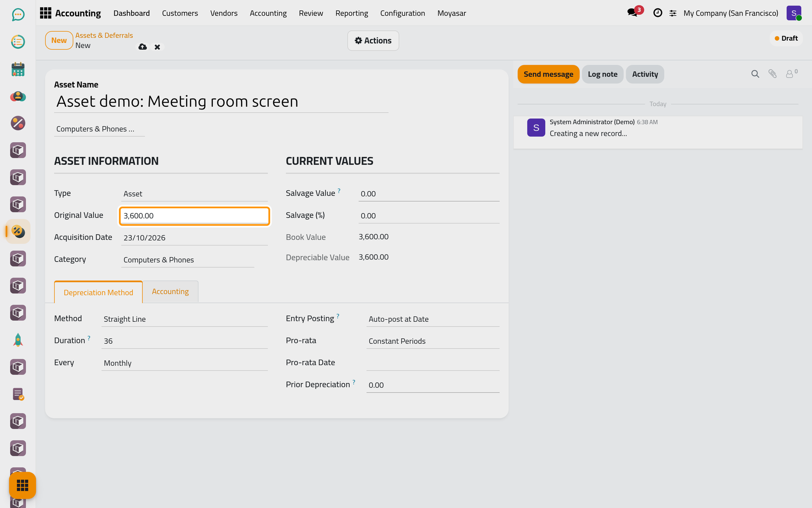Open the asset model field under asset name

tap(99, 129)
